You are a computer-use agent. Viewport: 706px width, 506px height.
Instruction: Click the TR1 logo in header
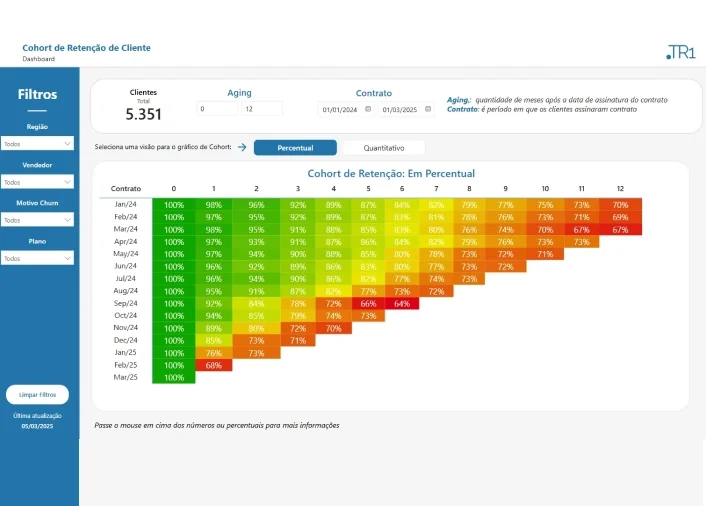pos(680,53)
